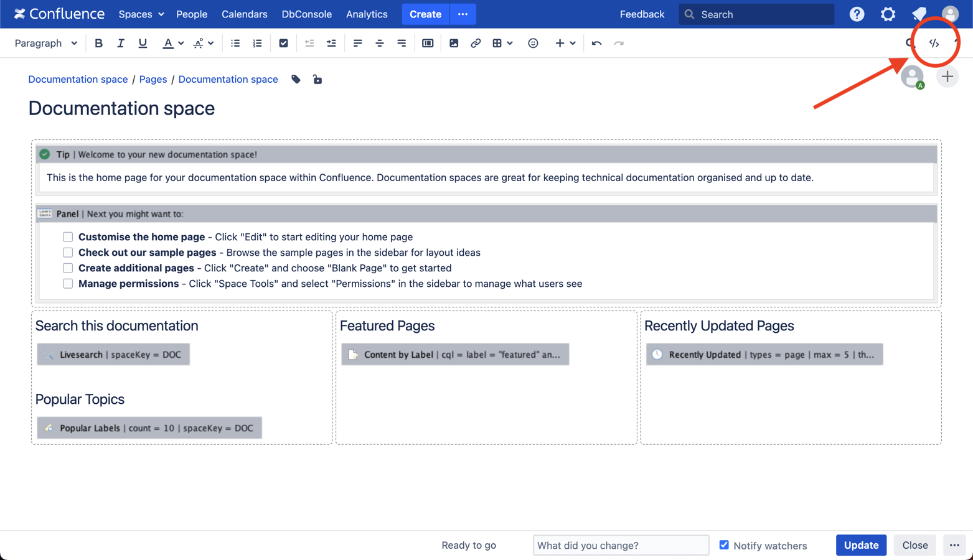Viewport: 973px width, 560px height.
Task: Go to the People menu
Action: (x=192, y=14)
